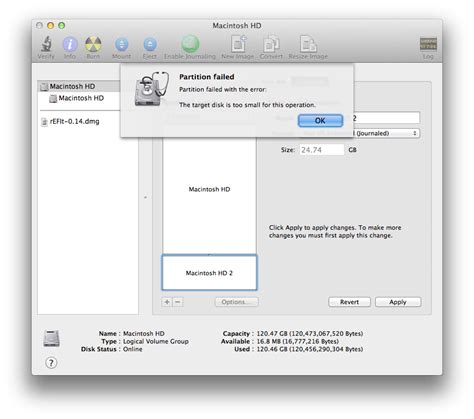The height and width of the screenshot is (419, 474).
Task: Click the disk drive icon beside Name label
Action: click(52, 338)
